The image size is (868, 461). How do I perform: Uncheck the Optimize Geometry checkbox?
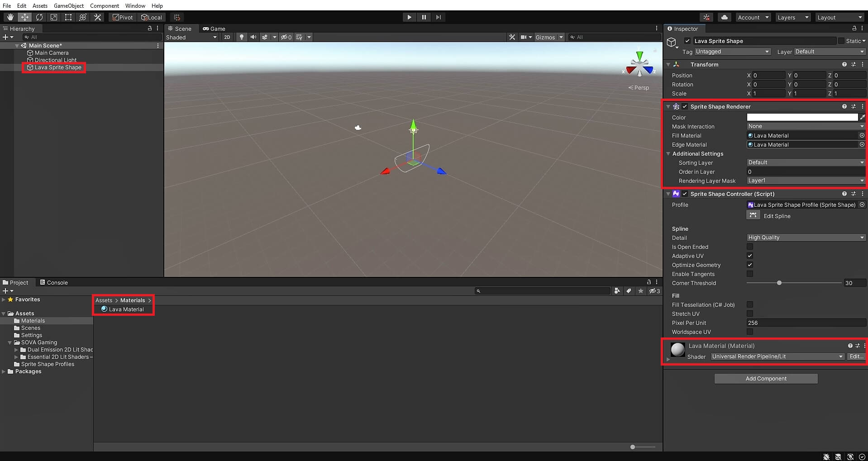click(x=750, y=265)
